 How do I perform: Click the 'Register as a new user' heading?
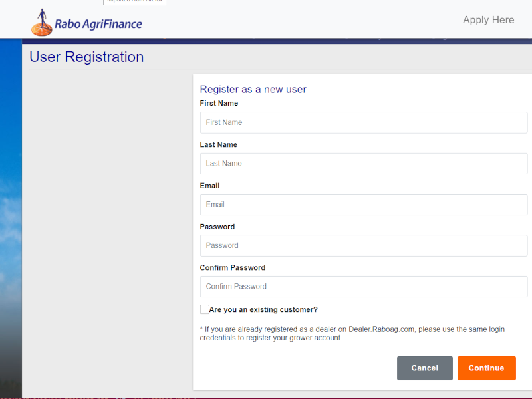tap(253, 89)
